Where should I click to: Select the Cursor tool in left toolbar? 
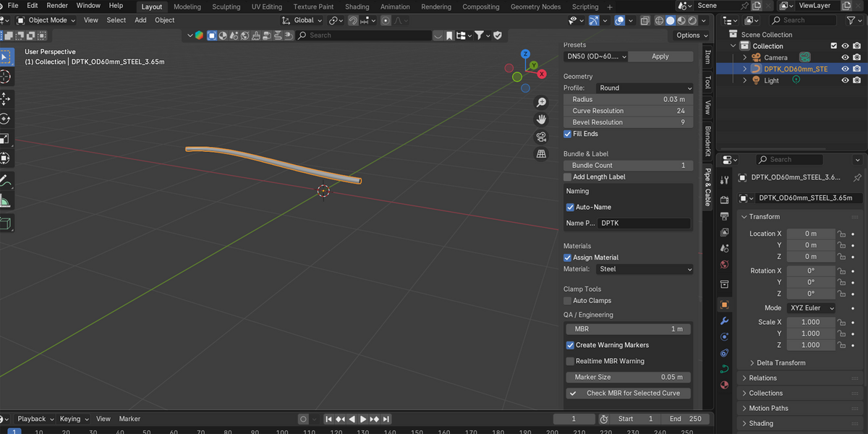tap(4, 77)
